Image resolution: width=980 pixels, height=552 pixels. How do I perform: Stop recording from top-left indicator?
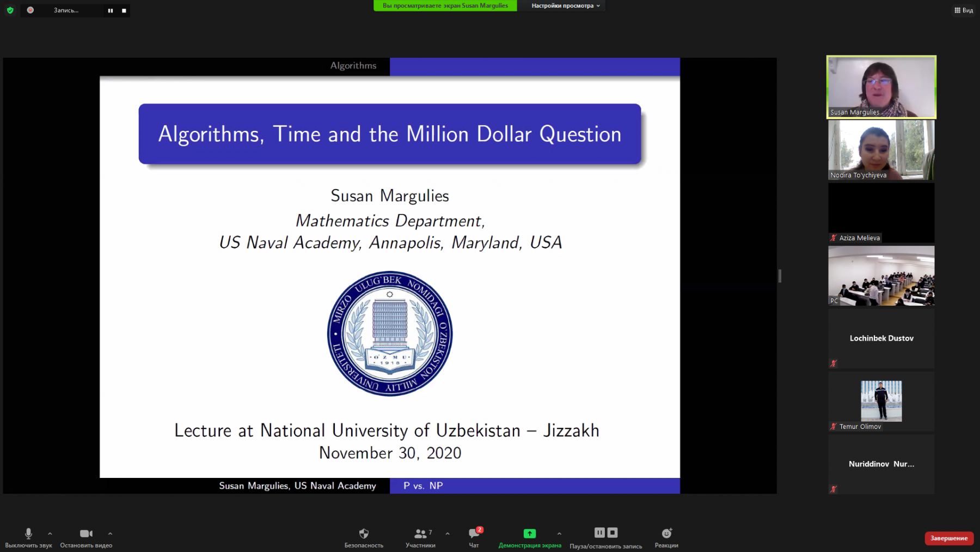click(124, 10)
